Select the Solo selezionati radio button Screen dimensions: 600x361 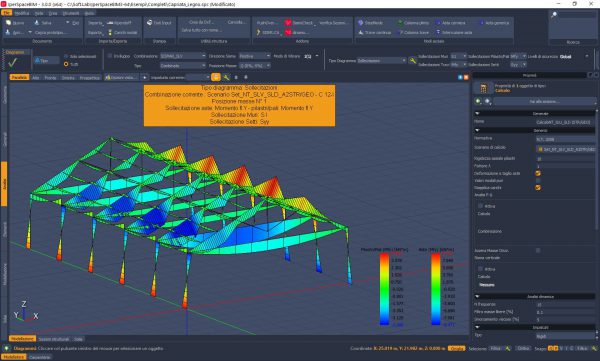coord(66,56)
